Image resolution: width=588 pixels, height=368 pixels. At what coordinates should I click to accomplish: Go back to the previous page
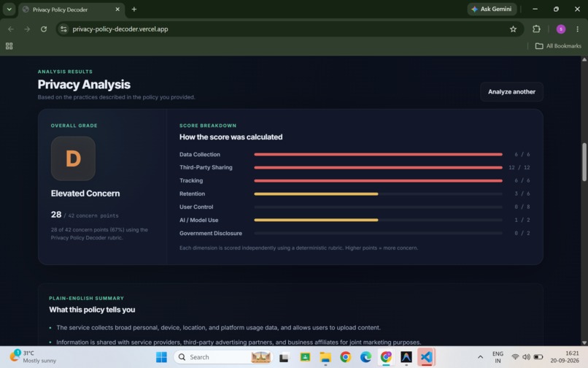[x=11, y=29]
